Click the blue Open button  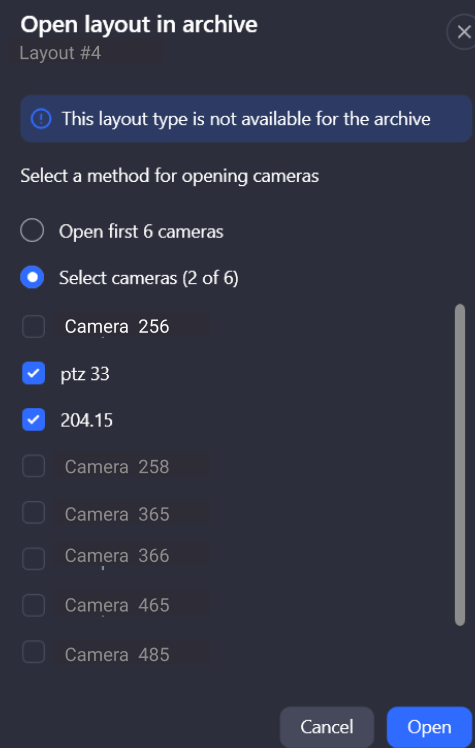[429, 727]
